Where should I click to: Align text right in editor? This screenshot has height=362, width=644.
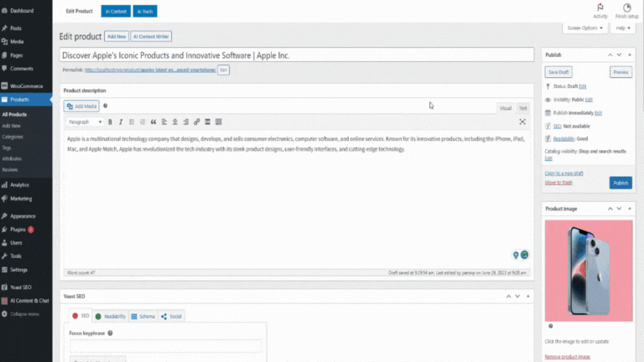(x=186, y=122)
